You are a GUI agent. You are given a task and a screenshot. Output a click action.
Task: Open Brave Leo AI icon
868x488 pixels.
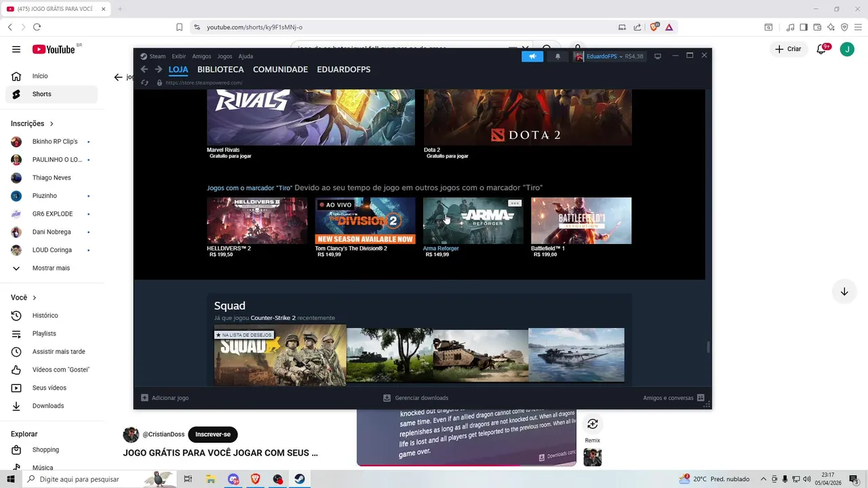click(831, 27)
